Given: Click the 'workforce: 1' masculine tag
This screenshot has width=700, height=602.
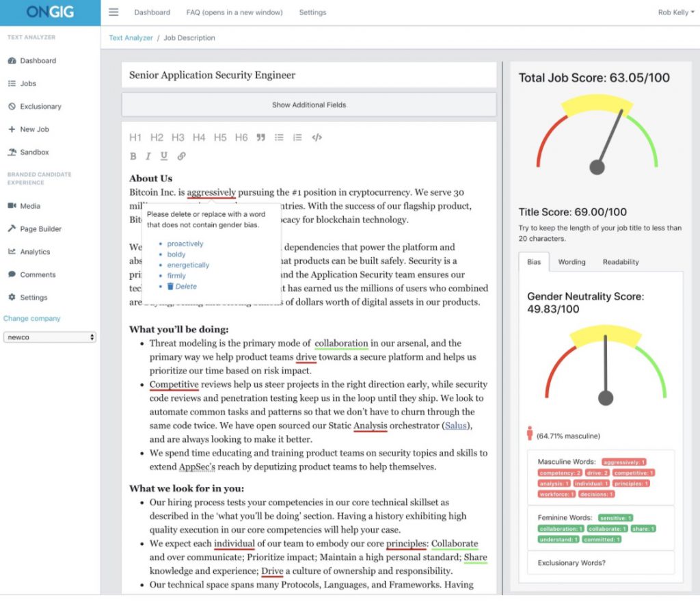Looking at the screenshot, I should pyautogui.click(x=556, y=495).
